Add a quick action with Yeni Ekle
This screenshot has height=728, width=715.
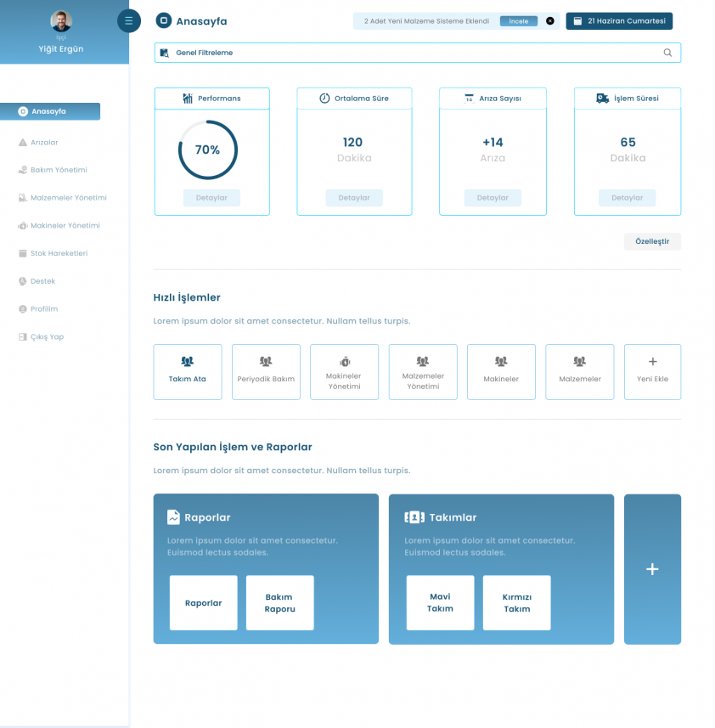point(652,372)
